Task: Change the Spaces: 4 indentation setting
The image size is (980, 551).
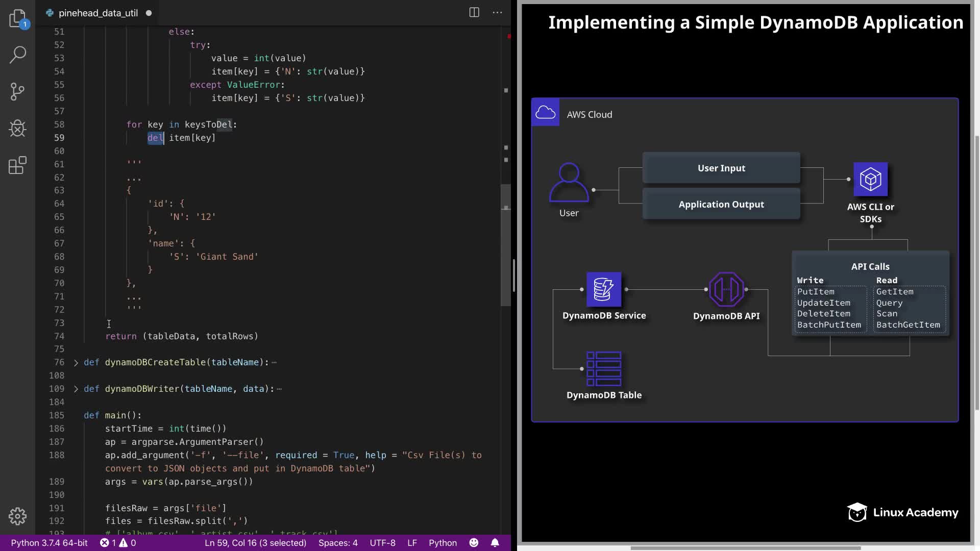Action: 338,543
